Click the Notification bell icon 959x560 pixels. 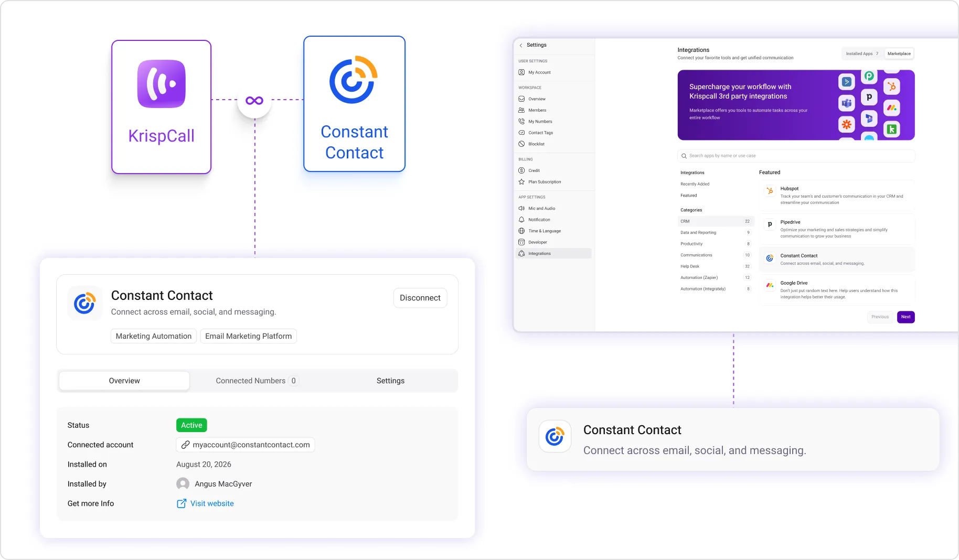coord(521,220)
